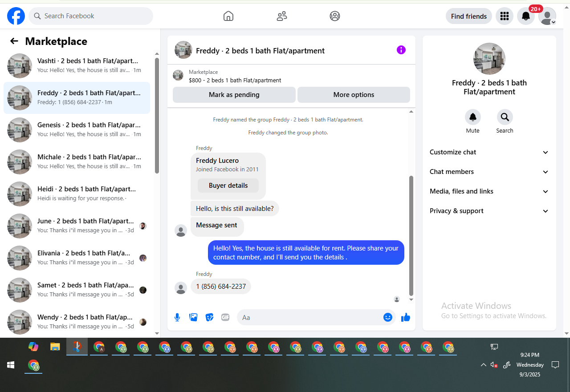
Task: Open the Windows action center icon
Action: pyautogui.click(x=555, y=365)
